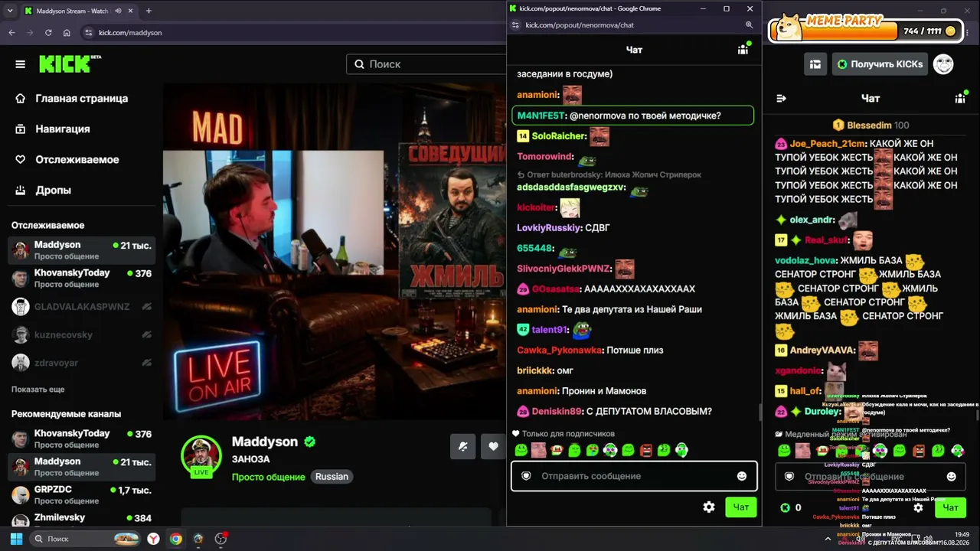The height and width of the screenshot is (551, 980).
Task: Reload the kick.com/maddyson page
Action: [x=48, y=33]
